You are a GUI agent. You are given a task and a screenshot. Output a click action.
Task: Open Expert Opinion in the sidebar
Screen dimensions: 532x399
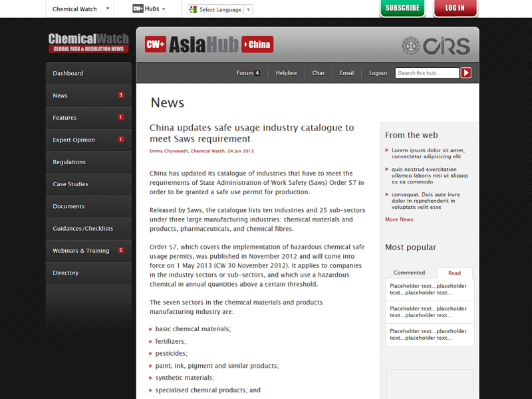pos(74,140)
